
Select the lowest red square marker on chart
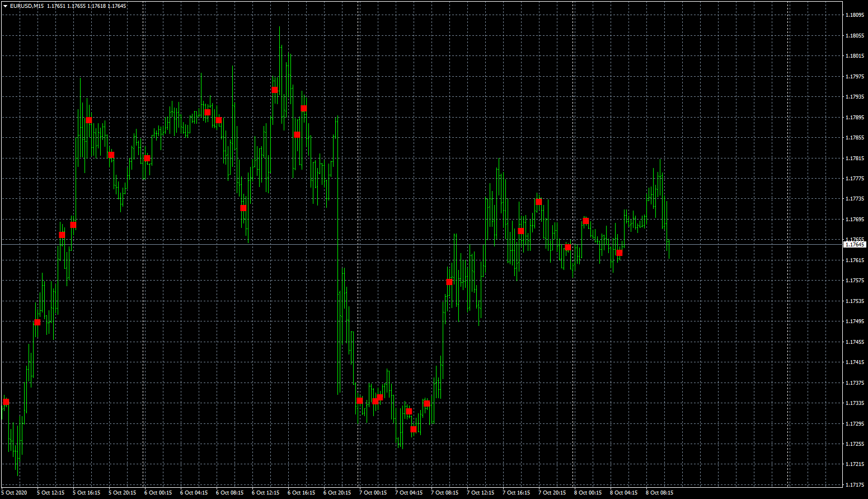point(414,430)
